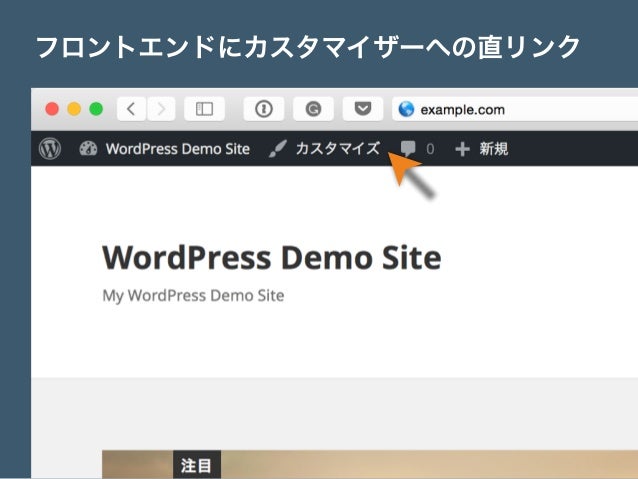638x479 pixels.
Task: Click the green fullscreen button
Action: (x=96, y=109)
